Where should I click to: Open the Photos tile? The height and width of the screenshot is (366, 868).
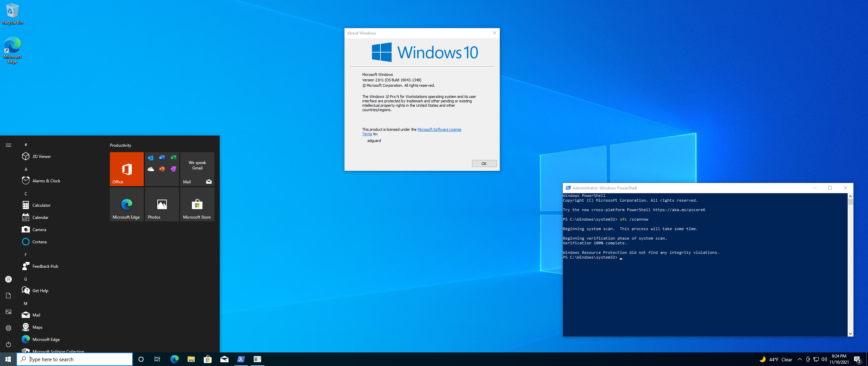click(x=162, y=204)
